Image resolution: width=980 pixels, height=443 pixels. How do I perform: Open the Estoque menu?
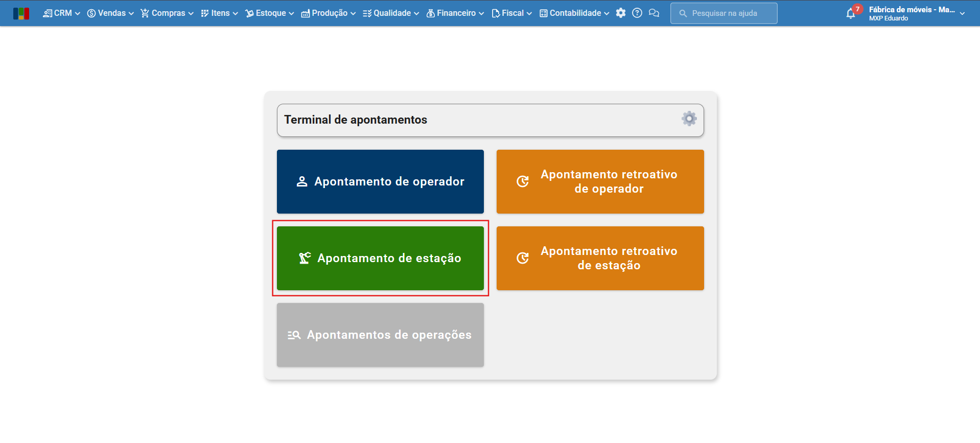click(x=269, y=13)
